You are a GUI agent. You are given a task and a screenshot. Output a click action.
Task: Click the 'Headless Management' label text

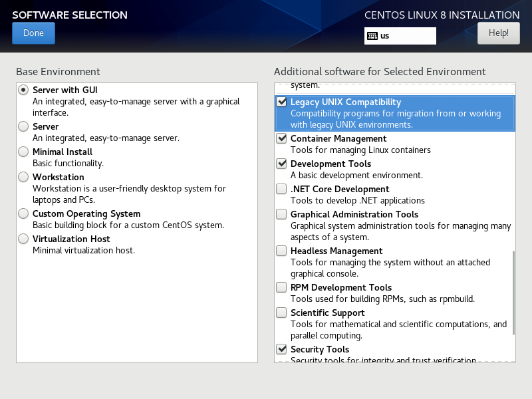point(336,251)
